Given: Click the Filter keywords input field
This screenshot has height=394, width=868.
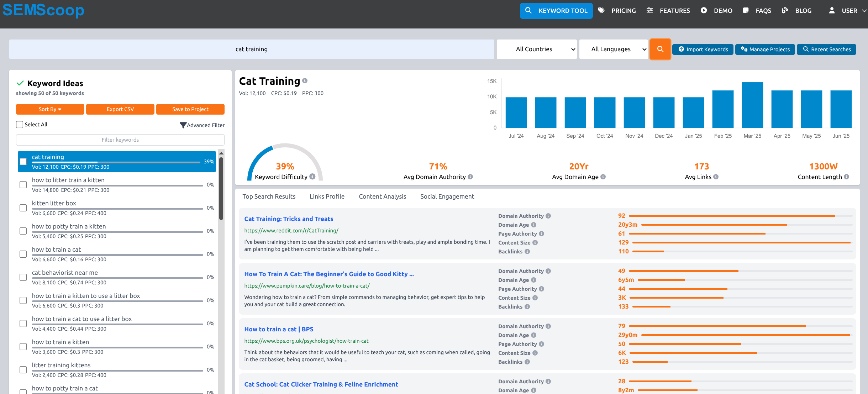Looking at the screenshot, I should [x=120, y=140].
